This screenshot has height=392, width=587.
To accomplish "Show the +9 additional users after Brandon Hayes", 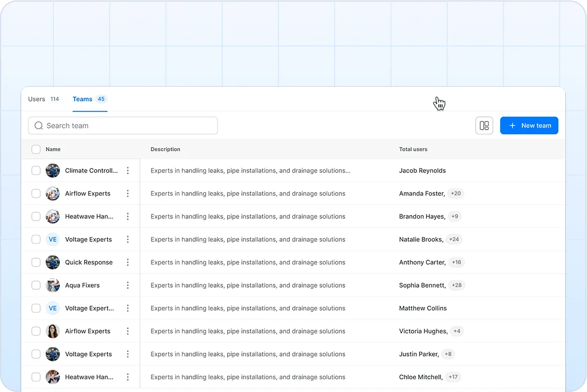I will click(x=455, y=216).
